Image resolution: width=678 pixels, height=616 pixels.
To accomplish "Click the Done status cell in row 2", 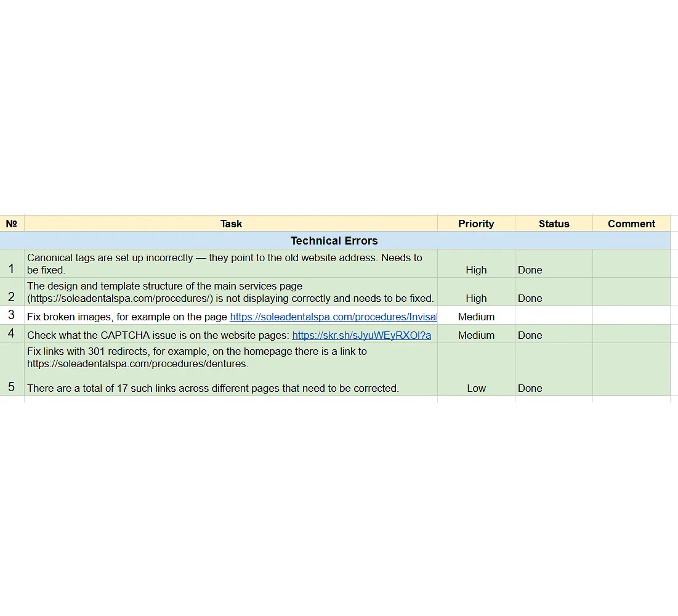I will click(553, 292).
